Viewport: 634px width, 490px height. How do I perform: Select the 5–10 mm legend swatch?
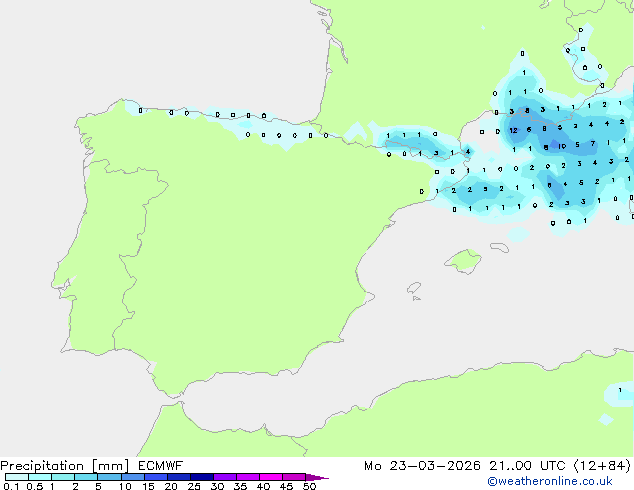(x=109, y=477)
